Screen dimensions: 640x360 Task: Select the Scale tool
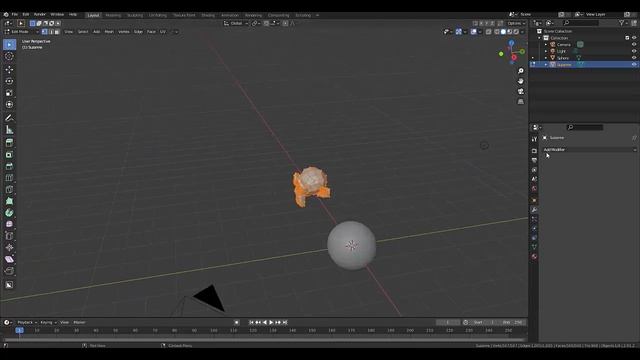click(9, 93)
